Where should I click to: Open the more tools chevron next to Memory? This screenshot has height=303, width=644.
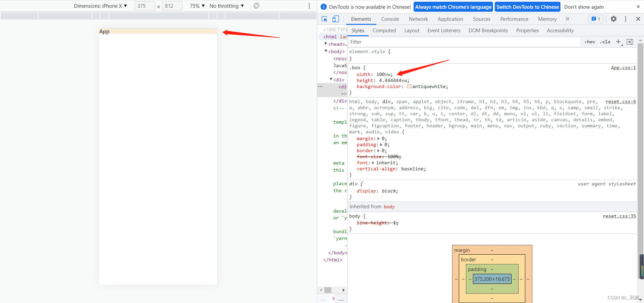click(x=567, y=19)
